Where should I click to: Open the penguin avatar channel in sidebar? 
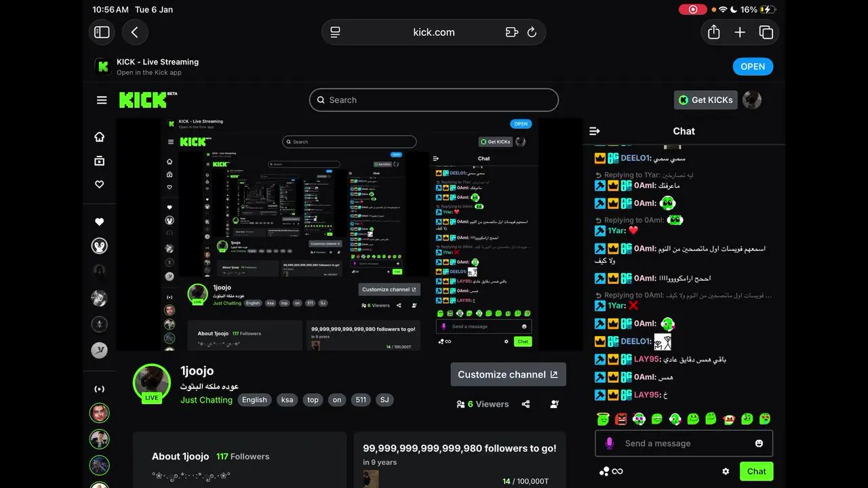point(100,245)
